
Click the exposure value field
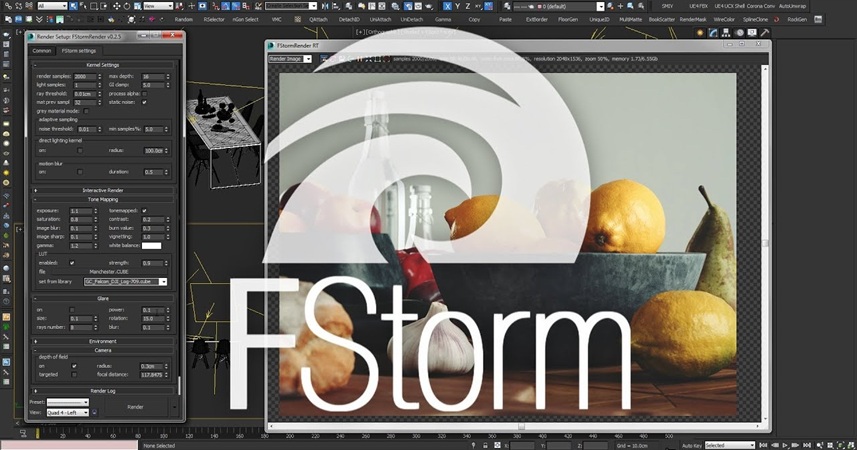(81, 211)
